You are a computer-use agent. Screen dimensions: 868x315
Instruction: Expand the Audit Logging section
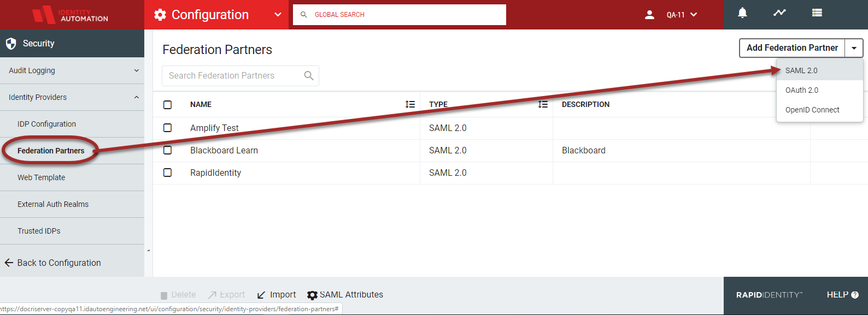[72, 70]
